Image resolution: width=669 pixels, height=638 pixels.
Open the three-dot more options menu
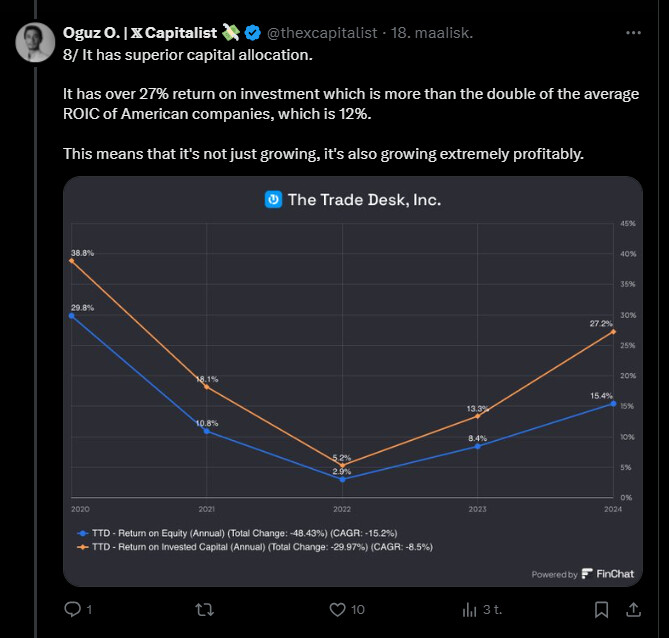point(633,32)
